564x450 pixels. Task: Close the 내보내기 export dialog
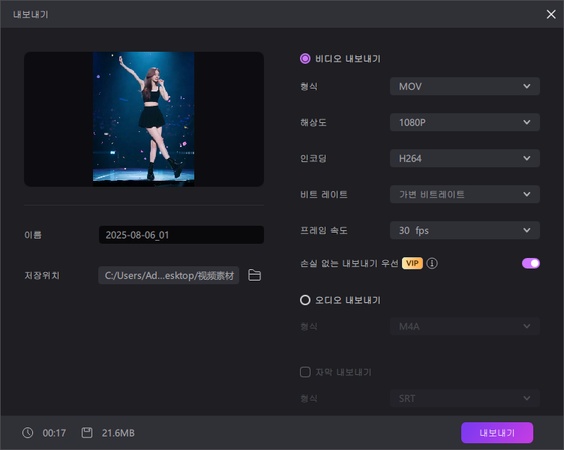tap(551, 14)
